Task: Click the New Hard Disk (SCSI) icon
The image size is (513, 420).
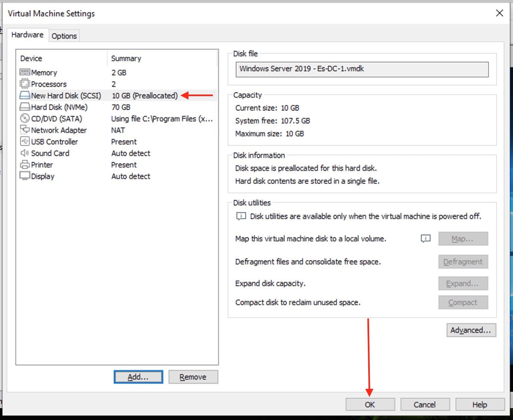Action: click(x=25, y=95)
